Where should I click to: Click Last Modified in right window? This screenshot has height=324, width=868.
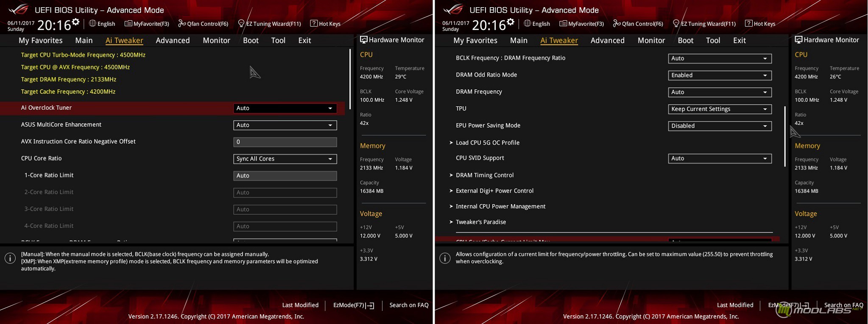pos(735,305)
